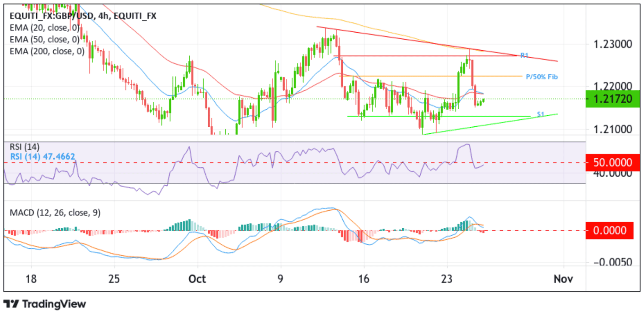Click the EMA (200, close, 0) legend
644x319 pixels.
pyautogui.click(x=47, y=51)
